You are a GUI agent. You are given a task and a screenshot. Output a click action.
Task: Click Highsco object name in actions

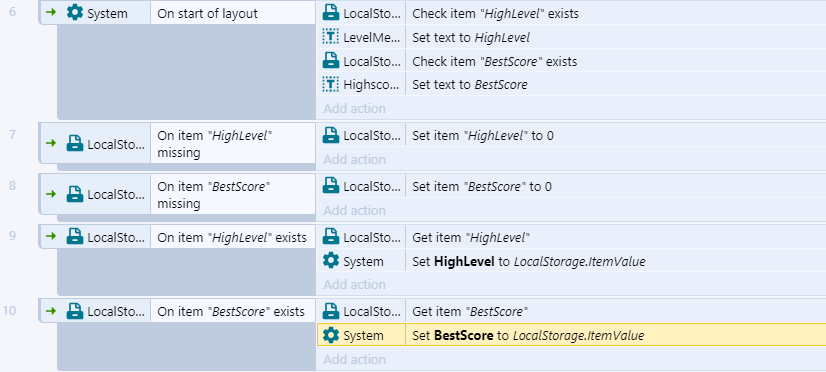(372, 84)
